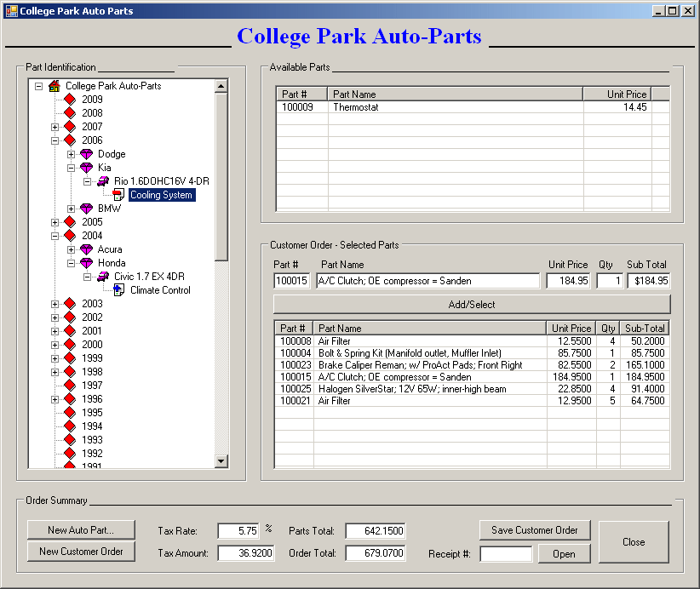Click the Receipt # input field

click(506, 554)
